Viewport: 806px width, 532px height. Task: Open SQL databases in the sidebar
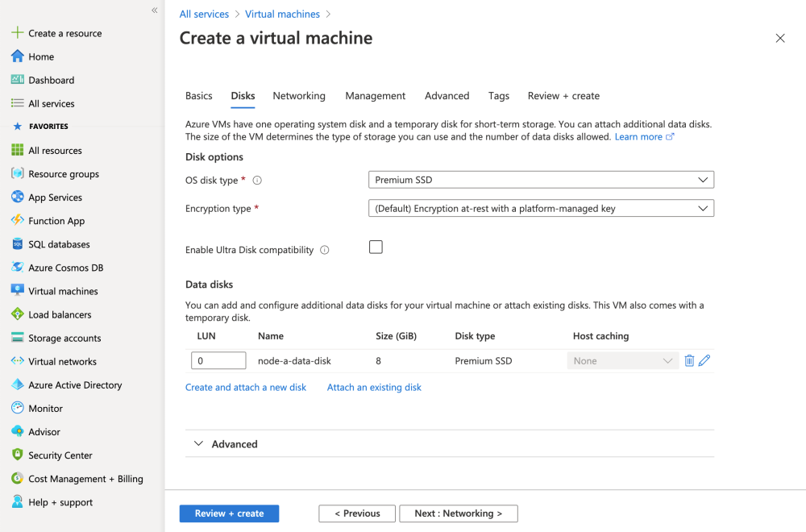[59, 244]
